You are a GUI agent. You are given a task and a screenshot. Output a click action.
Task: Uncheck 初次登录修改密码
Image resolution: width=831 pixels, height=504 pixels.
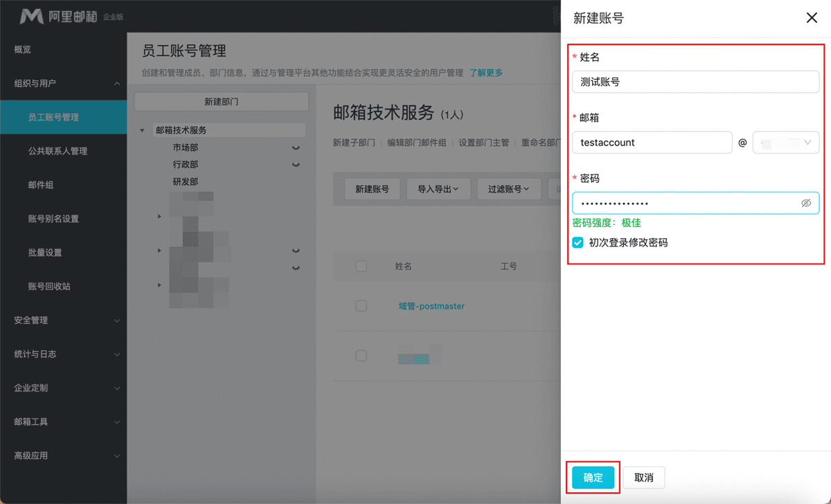coord(577,242)
